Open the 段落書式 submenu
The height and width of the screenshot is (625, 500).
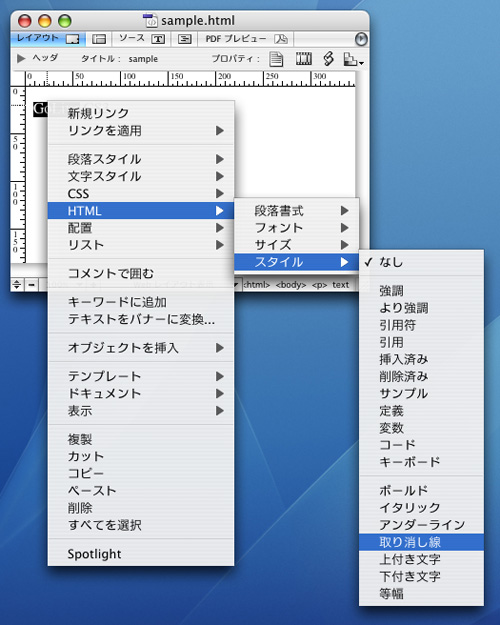[297, 211]
